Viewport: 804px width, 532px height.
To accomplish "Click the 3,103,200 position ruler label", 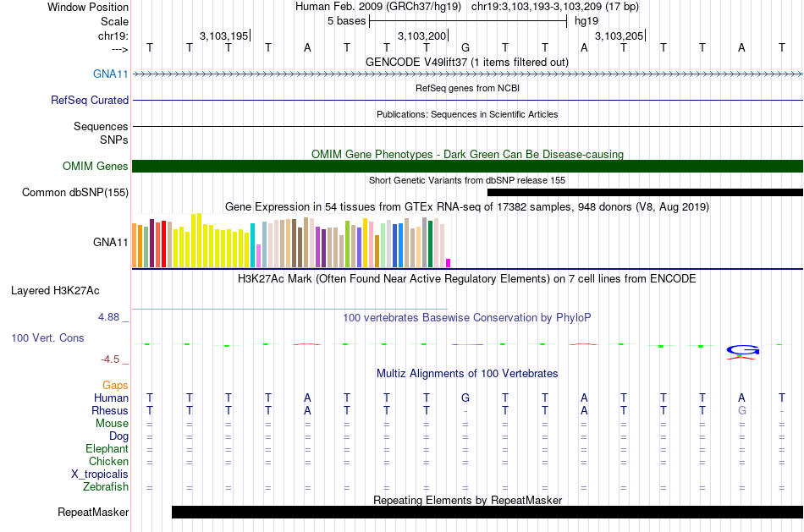I will pos(421,36).
